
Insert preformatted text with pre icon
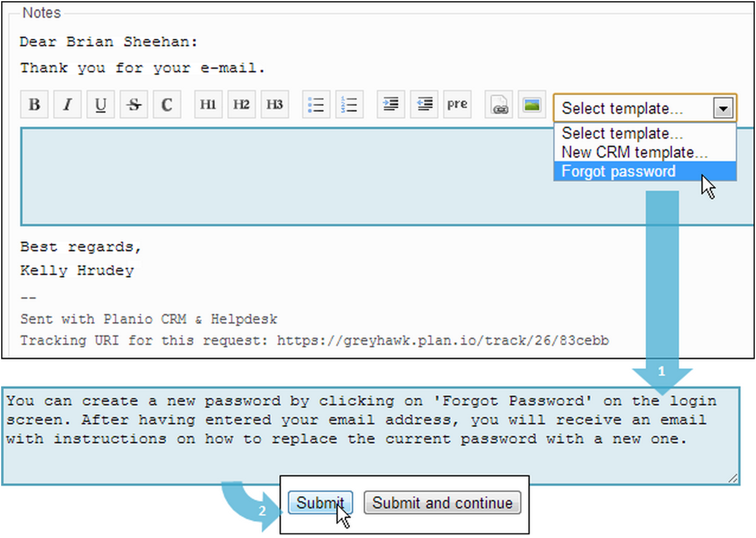457,105
